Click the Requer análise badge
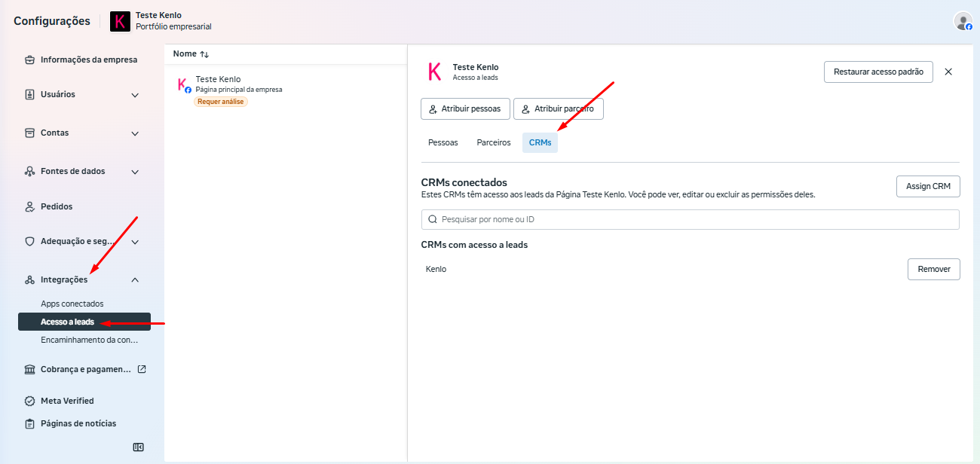980x464 pixels. pyautogui.click(x=221, y=102)
